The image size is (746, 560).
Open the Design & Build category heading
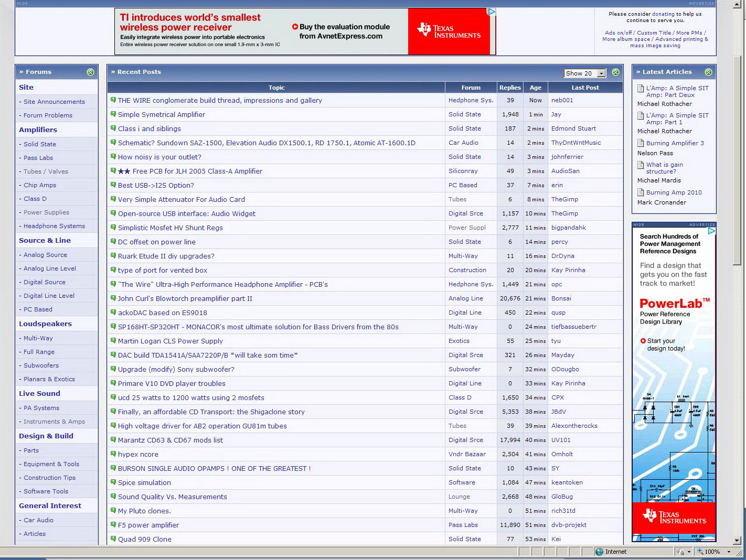pos(46,436)
